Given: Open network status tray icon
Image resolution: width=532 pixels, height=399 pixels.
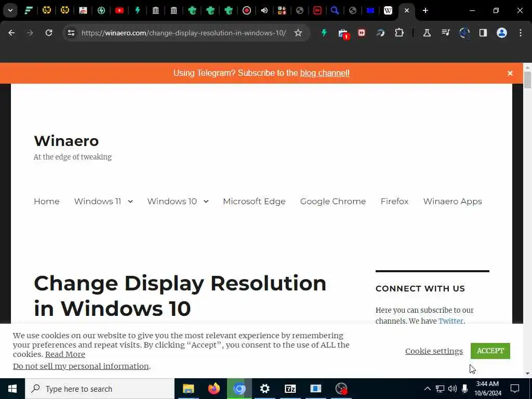Looking at the screenshot, I should pyautogui.click(x=440, y=389).
